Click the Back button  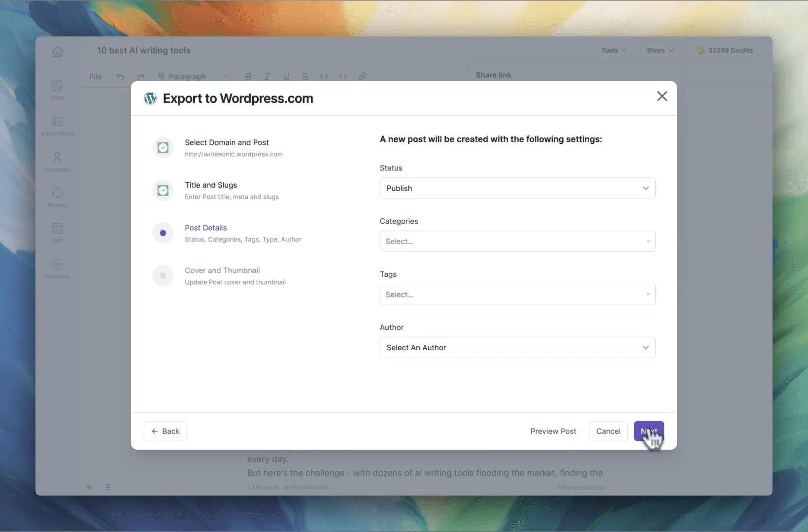point(165,431)
